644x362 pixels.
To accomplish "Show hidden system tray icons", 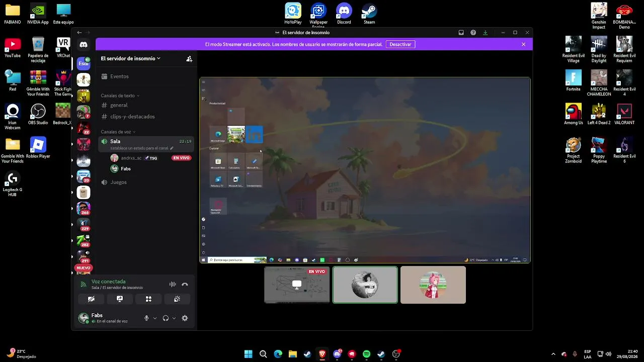I will [553, 354].
